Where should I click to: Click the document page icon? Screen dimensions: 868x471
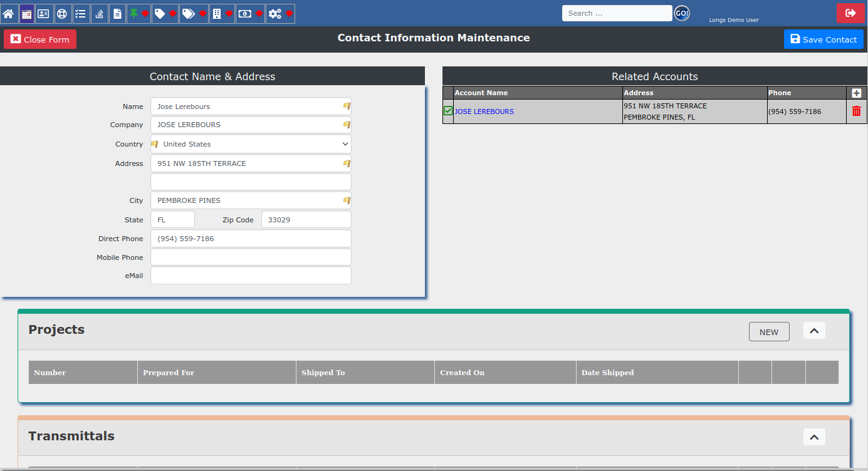pos(117,14)
